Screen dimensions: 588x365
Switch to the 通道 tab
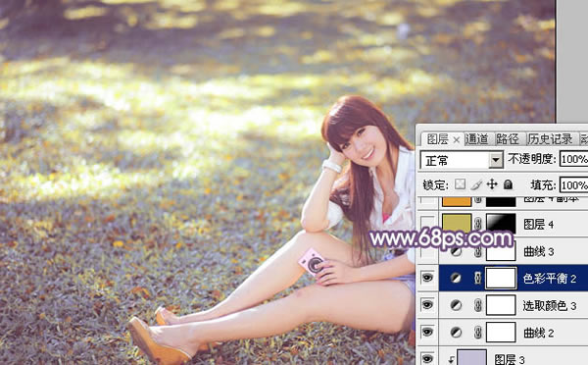coord(477,139)
